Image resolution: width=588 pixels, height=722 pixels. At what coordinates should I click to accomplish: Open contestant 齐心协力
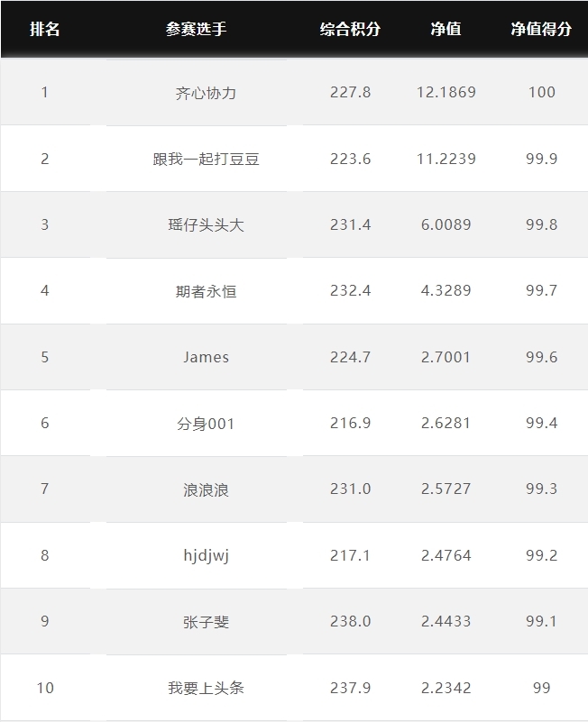tap(206, 93)
